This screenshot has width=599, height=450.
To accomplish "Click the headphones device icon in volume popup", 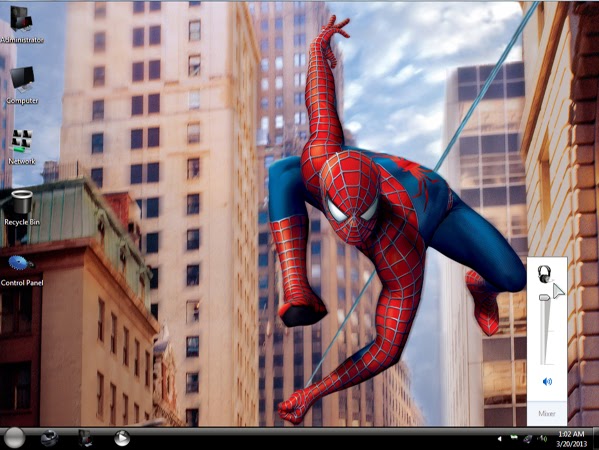I will tap(544, 274).
